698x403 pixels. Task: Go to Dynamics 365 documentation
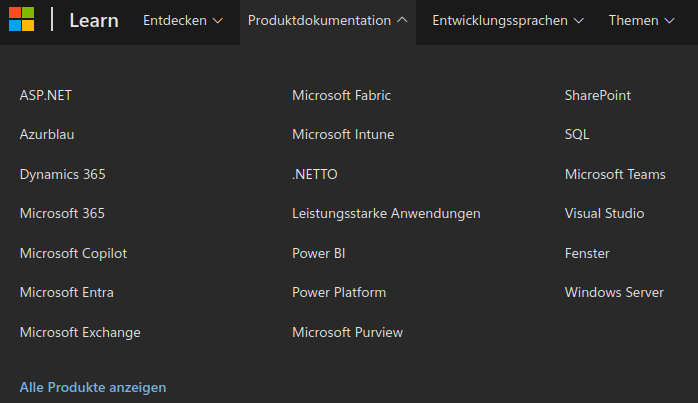[x=63, y=174]
